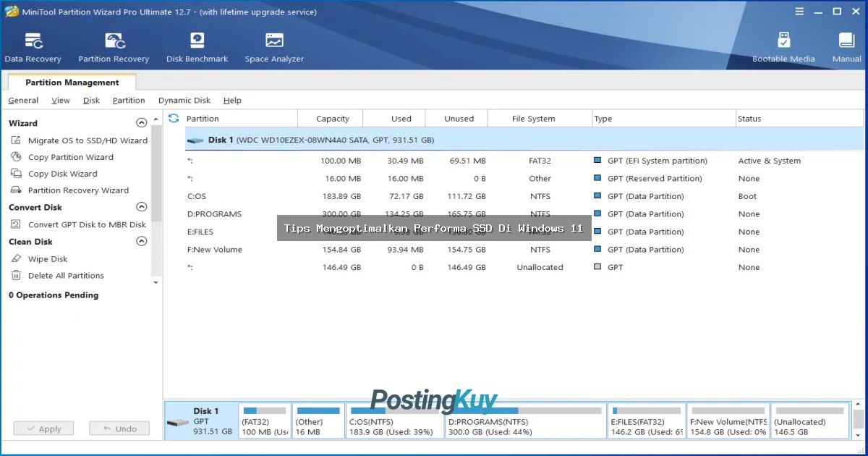Create Bootable Media
The height and width of the screenshot is (456, 868).
coord(783,48)
